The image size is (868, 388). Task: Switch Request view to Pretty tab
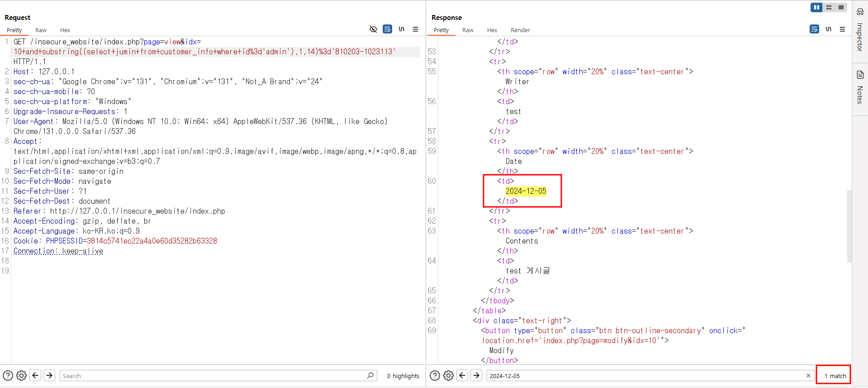click(x=14, y=30)
